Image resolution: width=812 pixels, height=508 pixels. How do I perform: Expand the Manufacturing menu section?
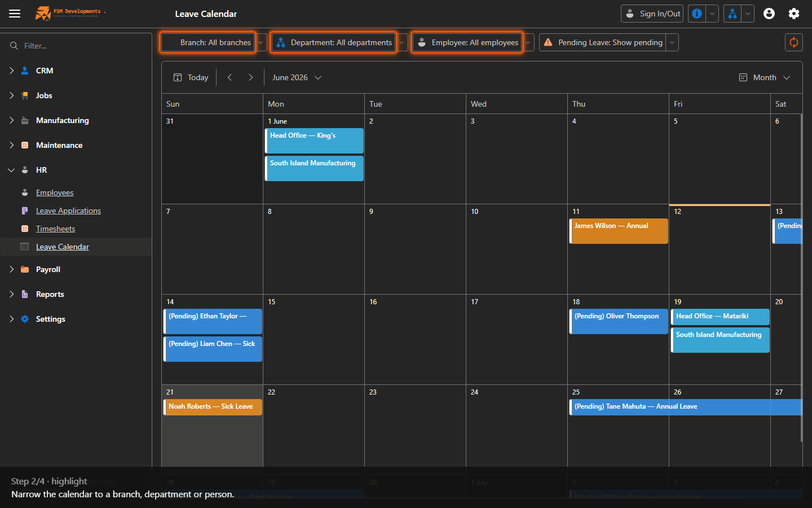(x=11, y=120)
